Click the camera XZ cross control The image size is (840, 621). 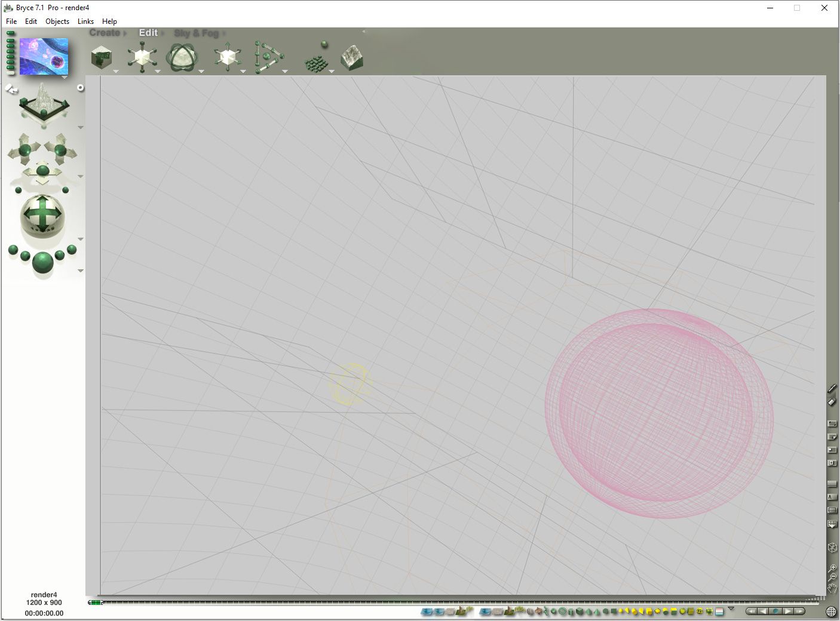24,149
